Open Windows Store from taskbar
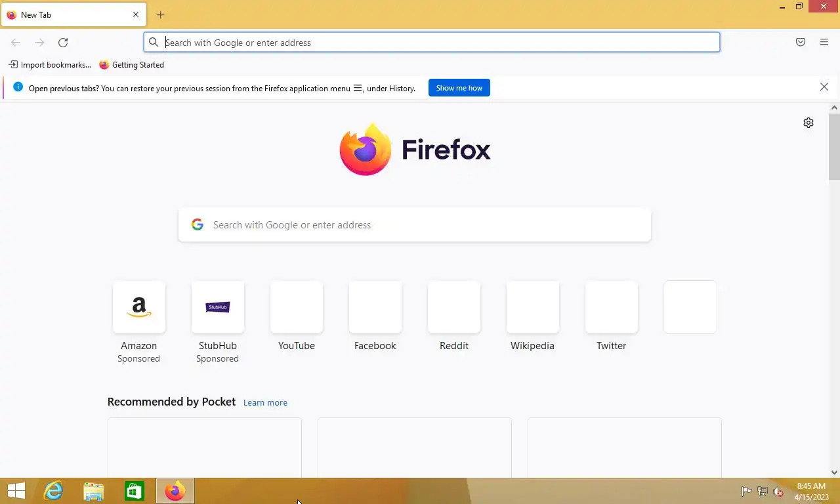 tap(135, 491)
